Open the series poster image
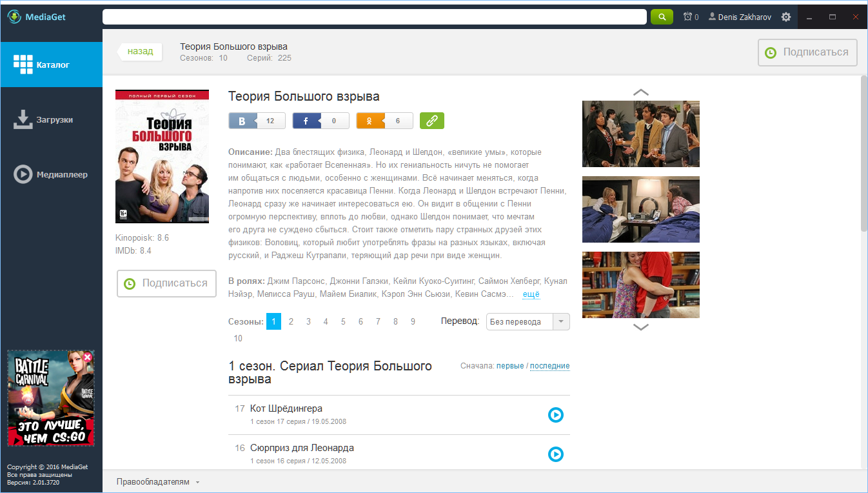This screenshot has width=868, height=493. pyautogui.click(x=162, y=157)
